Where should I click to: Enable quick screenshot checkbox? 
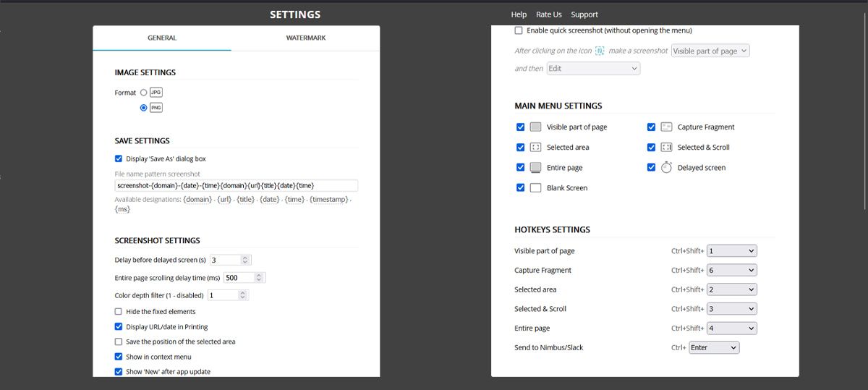point(519,30)
